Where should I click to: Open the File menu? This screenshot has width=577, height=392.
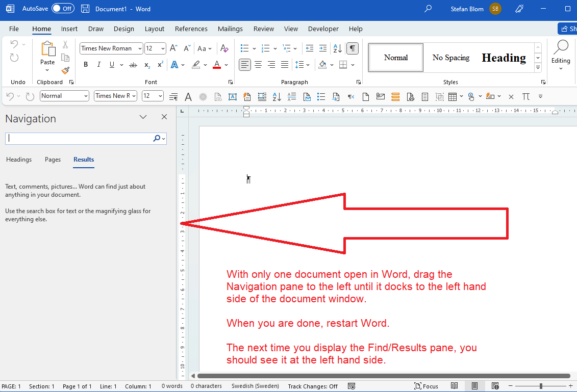click(x=14, y=29)
